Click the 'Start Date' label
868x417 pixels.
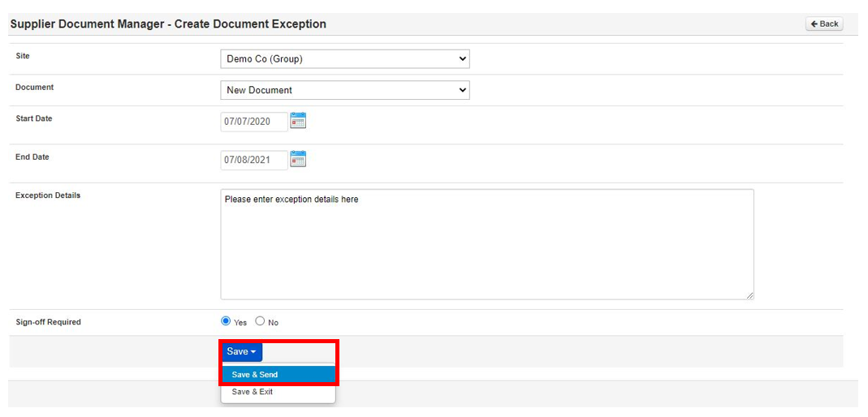[34, 118]
